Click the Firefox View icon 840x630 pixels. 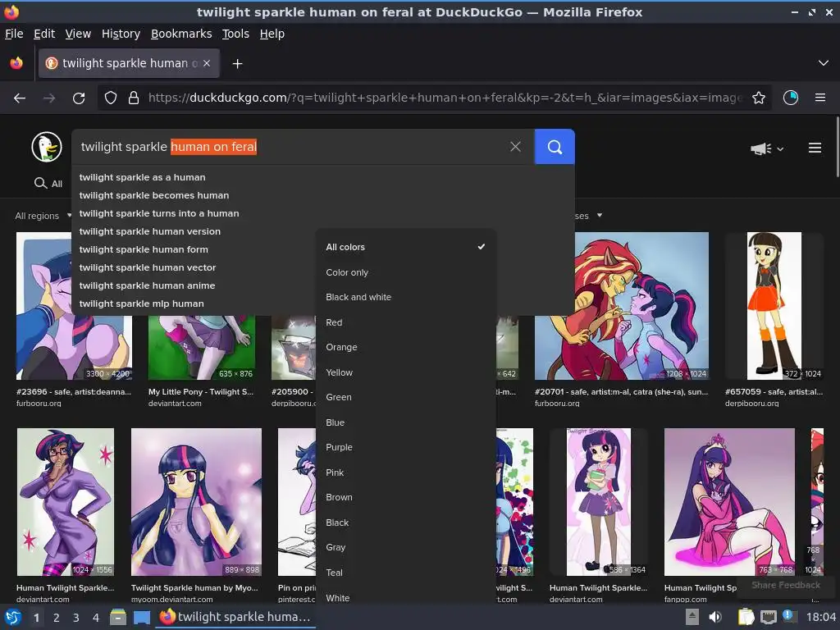(16, 63)
